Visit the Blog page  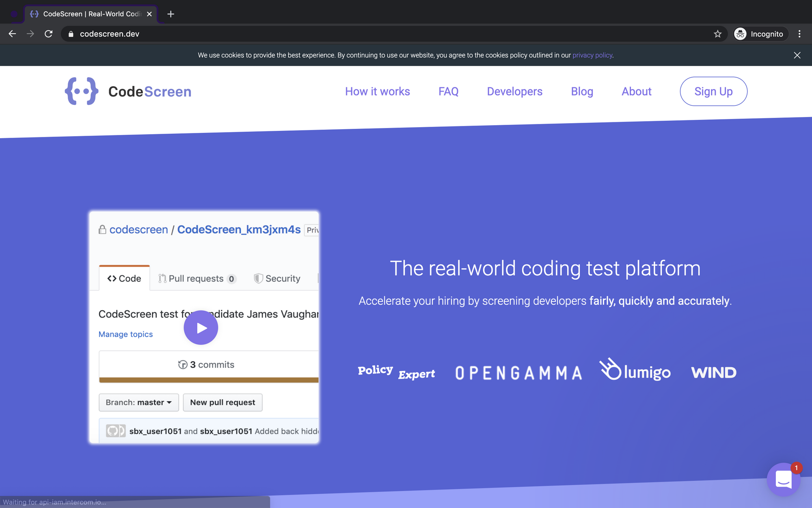coord(582,91)
